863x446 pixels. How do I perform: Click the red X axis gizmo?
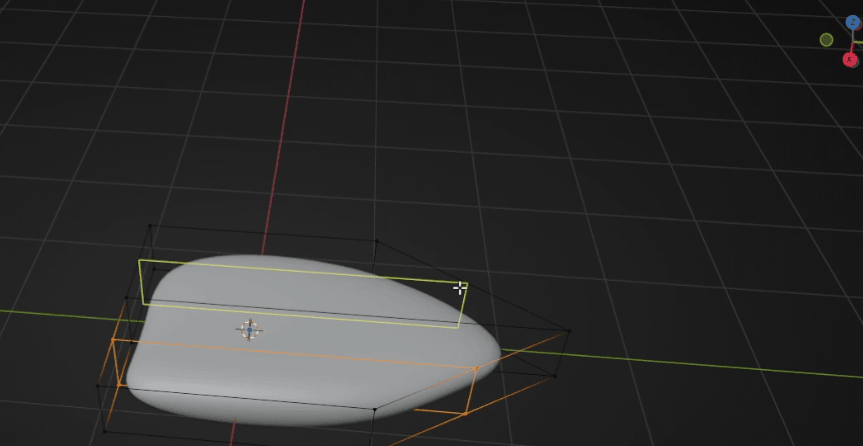click(x=851, y=59)
